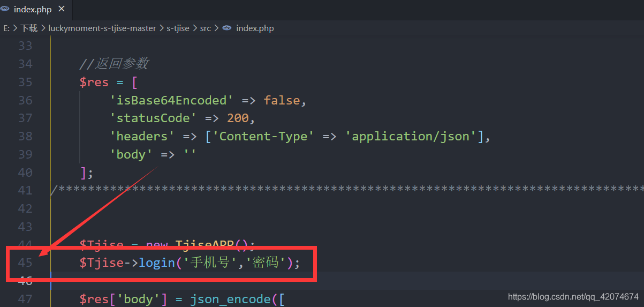This screenshot has height=307, width=644.
Task: Click the 'body' key on line 39
Action: click(131, 154)
